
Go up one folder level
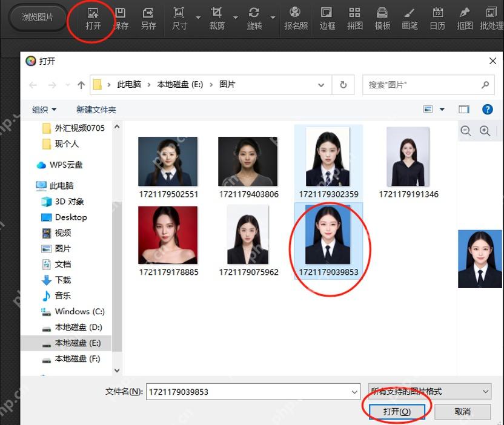(81, 85)
